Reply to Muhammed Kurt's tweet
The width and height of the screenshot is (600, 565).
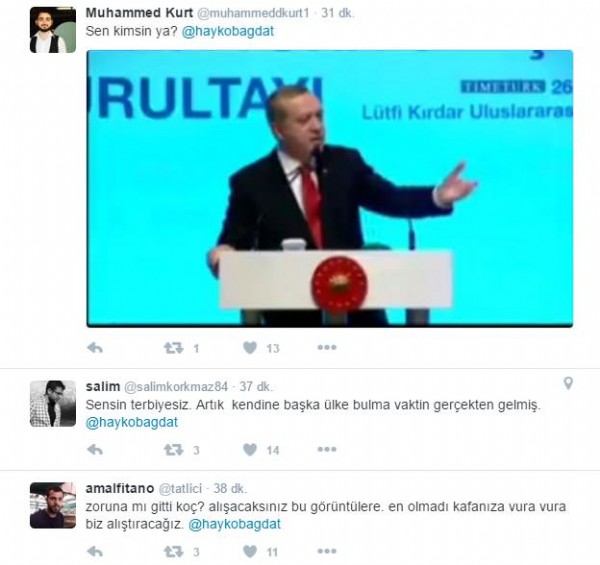pos(95,348)
